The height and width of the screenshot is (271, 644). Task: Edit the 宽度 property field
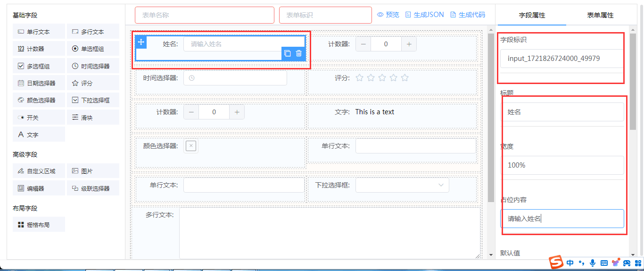(562, 165)
